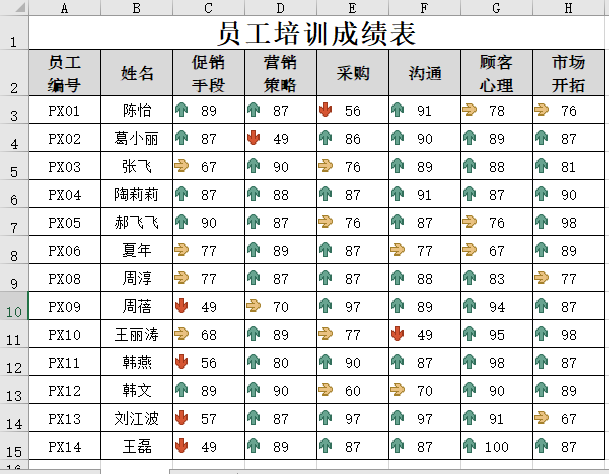Select column H header
This screenshot has width=609, height=474.
click(568, 8)
